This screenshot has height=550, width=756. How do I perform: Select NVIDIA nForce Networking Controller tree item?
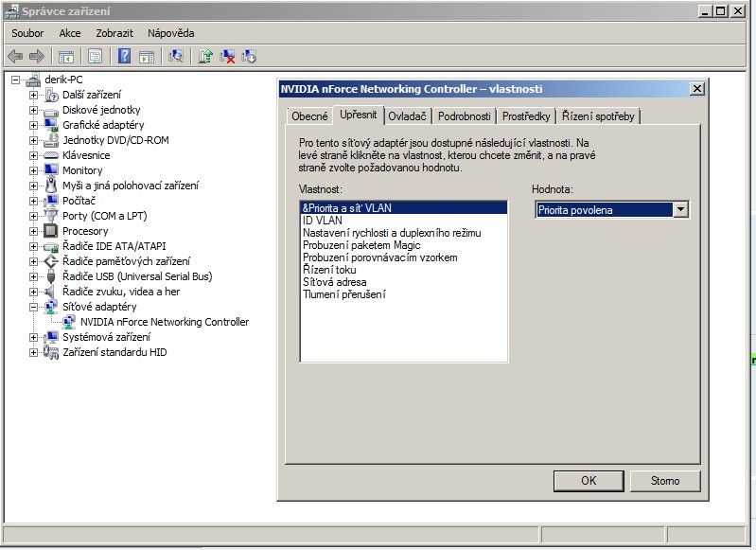click(x=165, y=322)
